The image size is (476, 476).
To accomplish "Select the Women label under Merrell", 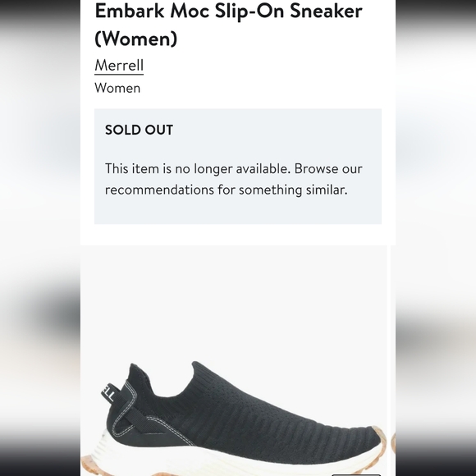I will [117, 88].
